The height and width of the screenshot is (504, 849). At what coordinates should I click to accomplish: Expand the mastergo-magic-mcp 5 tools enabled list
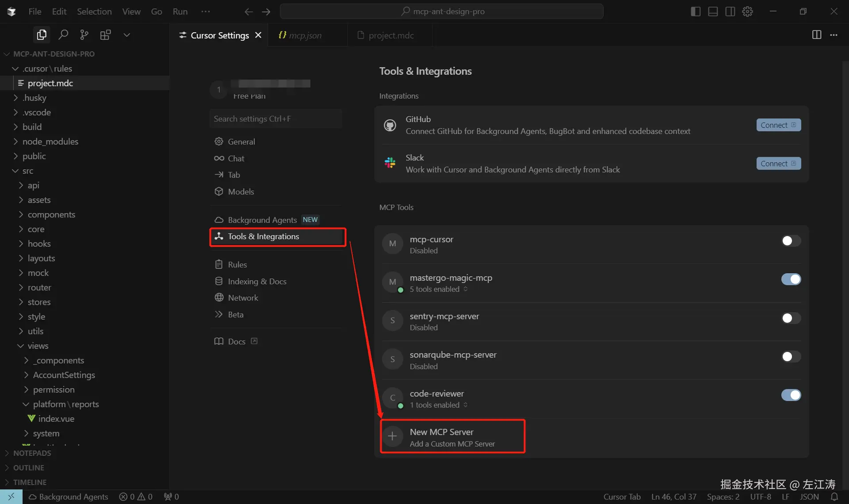(439, 289)
